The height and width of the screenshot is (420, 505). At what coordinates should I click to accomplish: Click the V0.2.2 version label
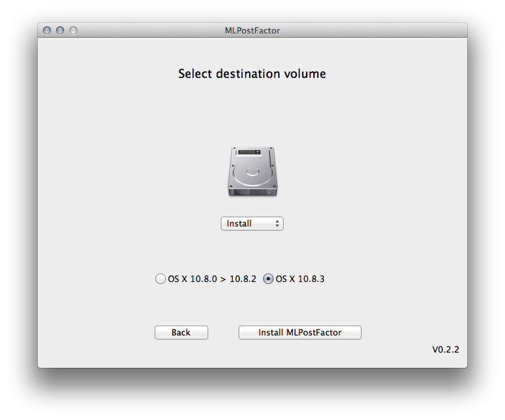click(x=446, y=350)
